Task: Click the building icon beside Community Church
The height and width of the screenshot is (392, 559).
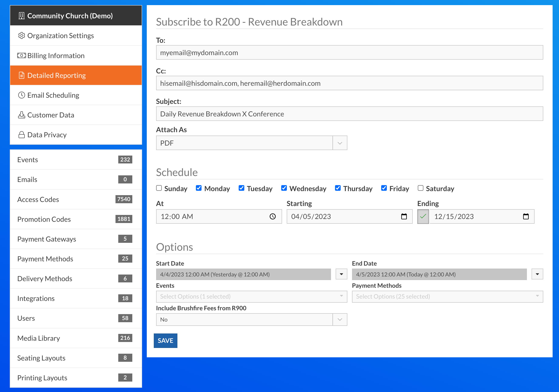Action: pos(21,16)
